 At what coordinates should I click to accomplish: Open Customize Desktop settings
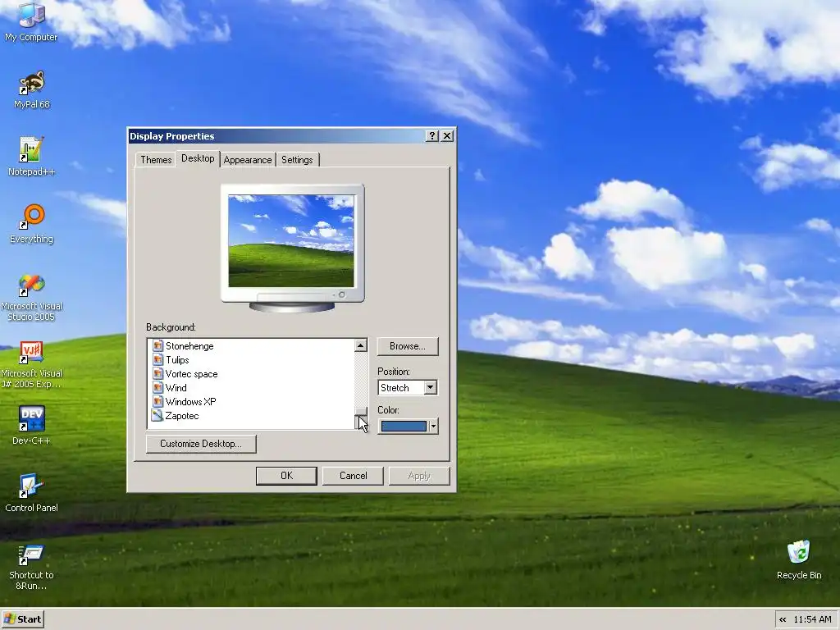[201, 444]
